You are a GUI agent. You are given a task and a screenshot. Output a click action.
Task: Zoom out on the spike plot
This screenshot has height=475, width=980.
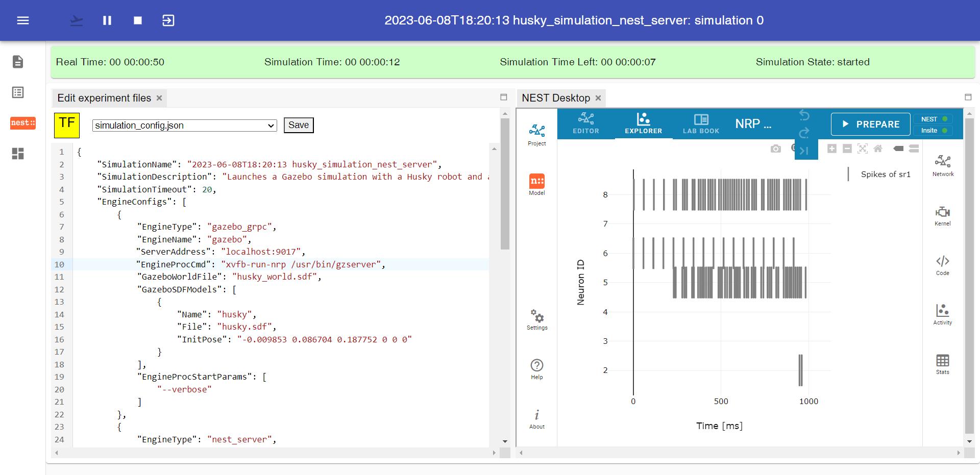click(847, 148)
